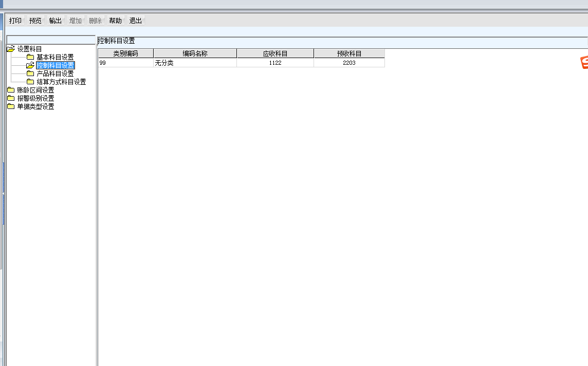Click the folder icon beside 基本科目设置
Viewport: 588px width, 366px height.
[x=30, y=57]
